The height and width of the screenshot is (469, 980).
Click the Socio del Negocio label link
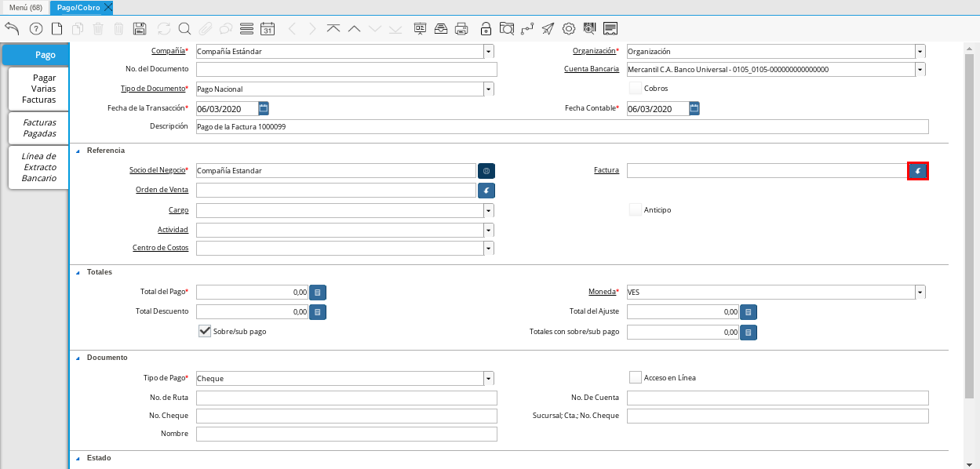[158, 170]
